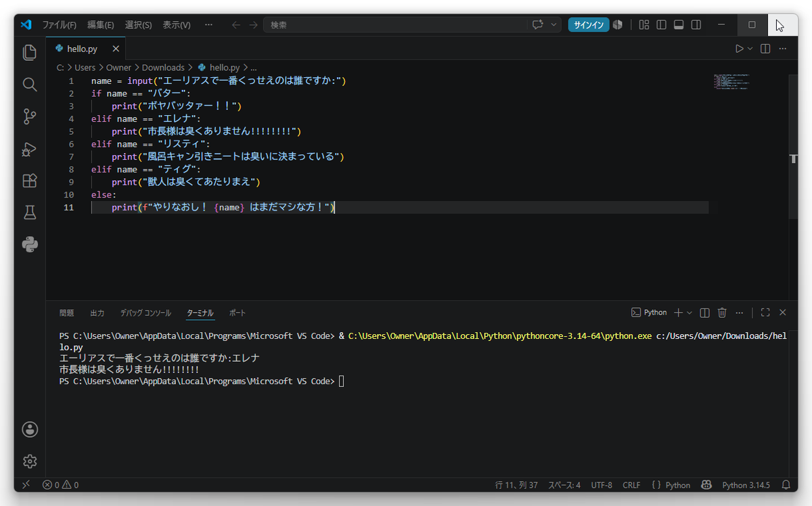Kill the terminal with trash icon

pos(722,313)
